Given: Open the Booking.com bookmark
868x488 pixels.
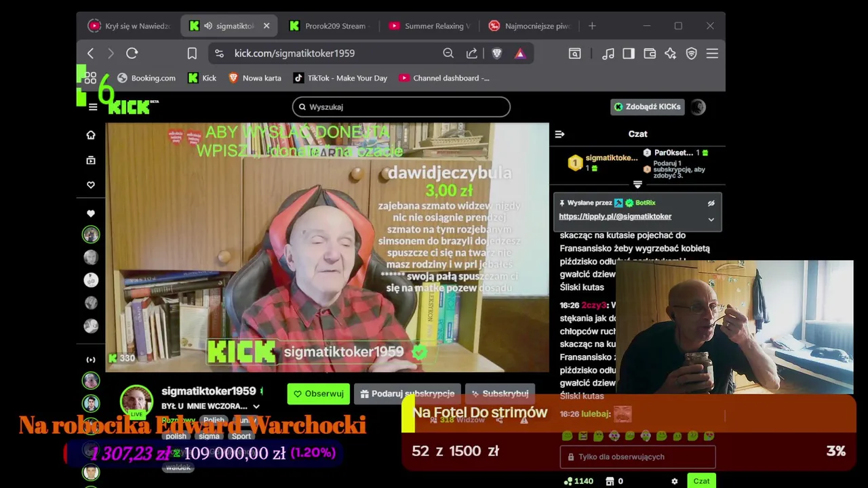Looking at the screenshot, I should point(146,78).
